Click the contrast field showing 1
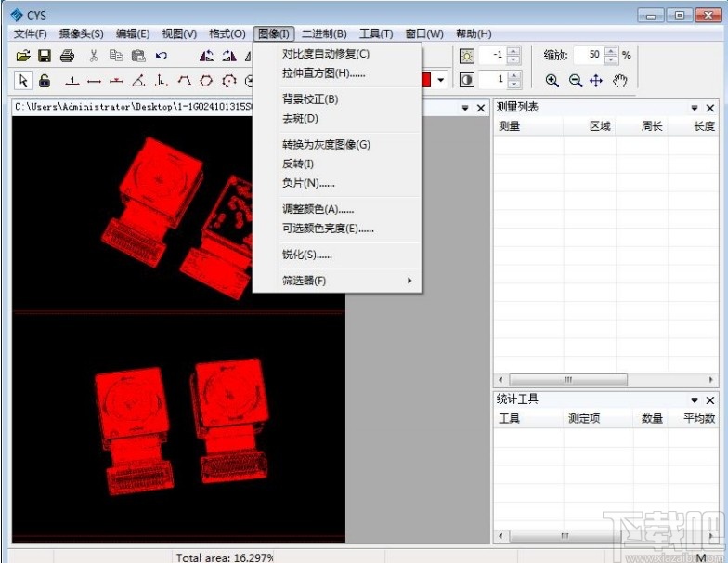This screenshot has width=728, height=563. 492,80
